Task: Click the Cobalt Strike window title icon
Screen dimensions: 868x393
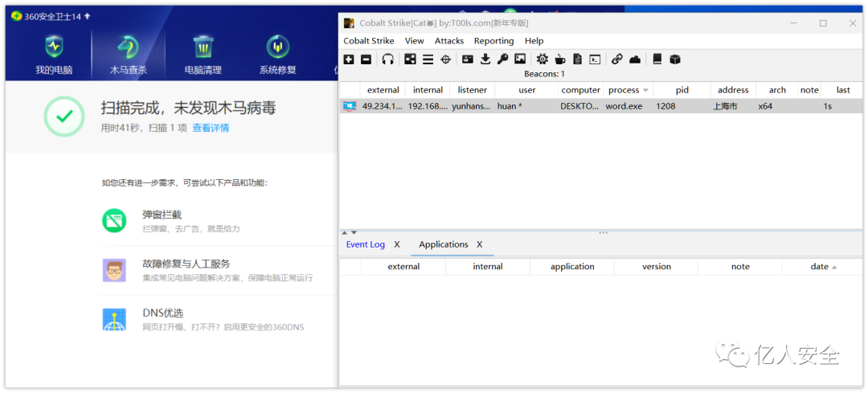Action: point(349,23)
